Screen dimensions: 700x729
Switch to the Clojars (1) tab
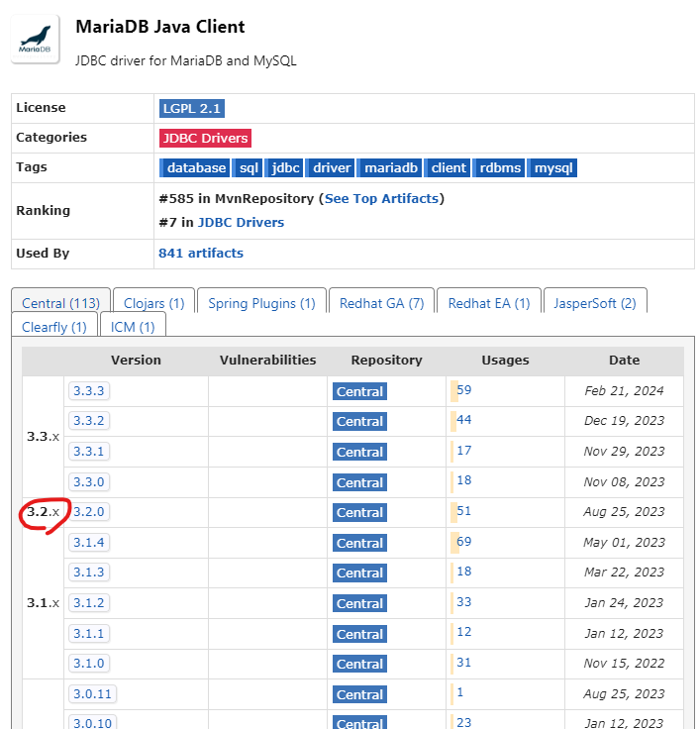[x=153, y=303]
